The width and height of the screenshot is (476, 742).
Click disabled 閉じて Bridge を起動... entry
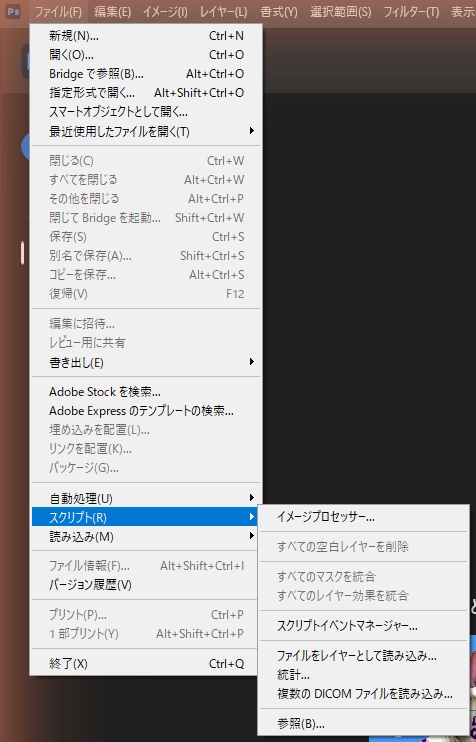point(146,218)
